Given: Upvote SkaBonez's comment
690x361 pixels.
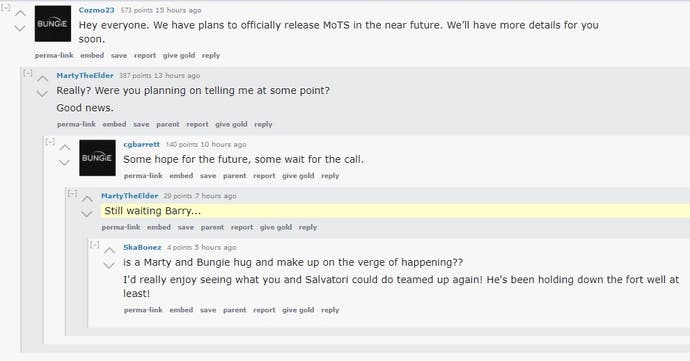Looking at the screenshot, I should click(x=109, y=250).
